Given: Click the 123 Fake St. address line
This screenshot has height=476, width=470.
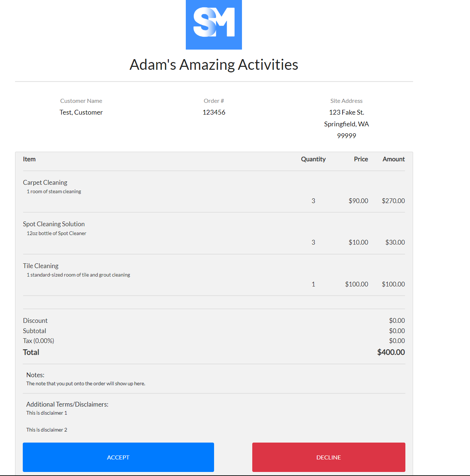Looking at the screenshot, I should tap(346, 112).
